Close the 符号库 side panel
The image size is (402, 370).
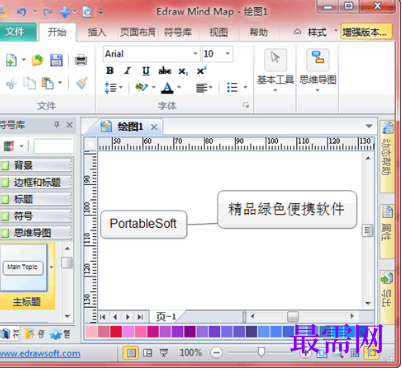[x=69, y=125]
